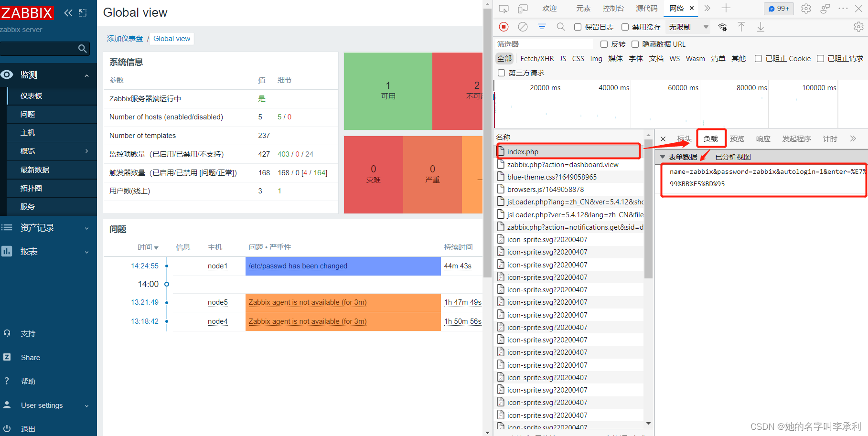Enable the 保留日志 checkbox
This screenshot has height=436, width=868.
point(578,27)
